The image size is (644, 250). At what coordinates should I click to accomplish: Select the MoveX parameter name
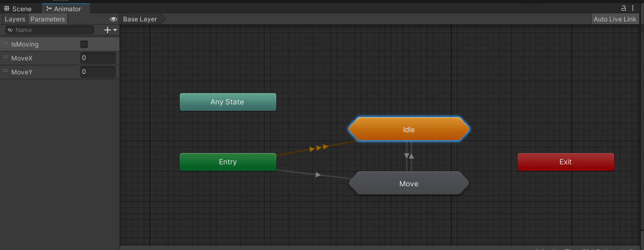point(22,58)
